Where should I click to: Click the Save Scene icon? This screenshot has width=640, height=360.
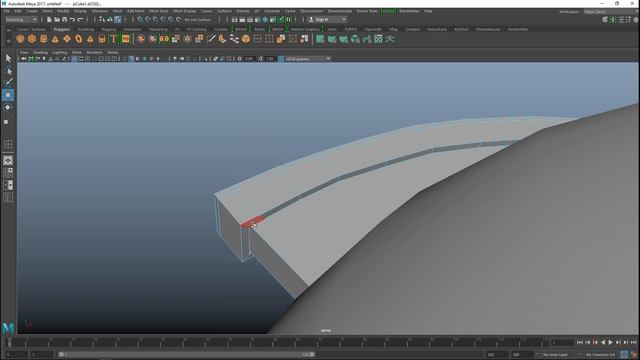(64, 19)
